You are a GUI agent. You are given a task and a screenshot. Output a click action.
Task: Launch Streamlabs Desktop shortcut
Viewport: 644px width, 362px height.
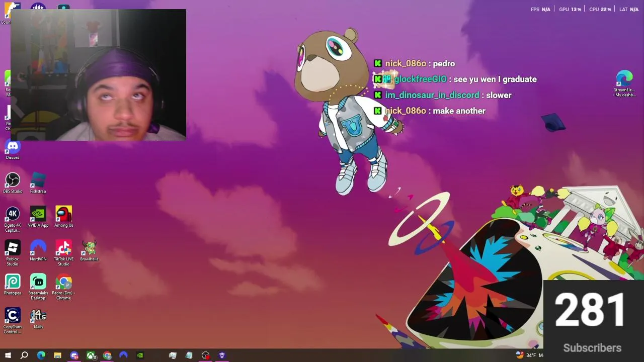click(x=38, y=287)
